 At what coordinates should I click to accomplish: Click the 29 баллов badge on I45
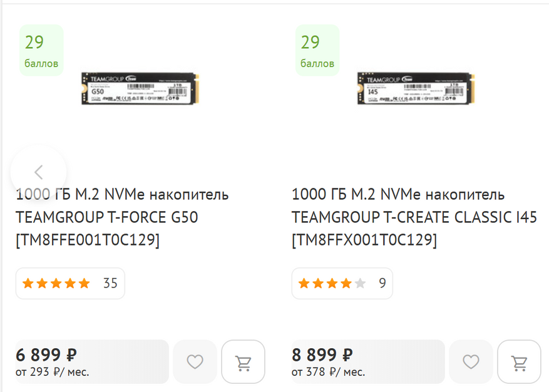(x=317, y=50)
